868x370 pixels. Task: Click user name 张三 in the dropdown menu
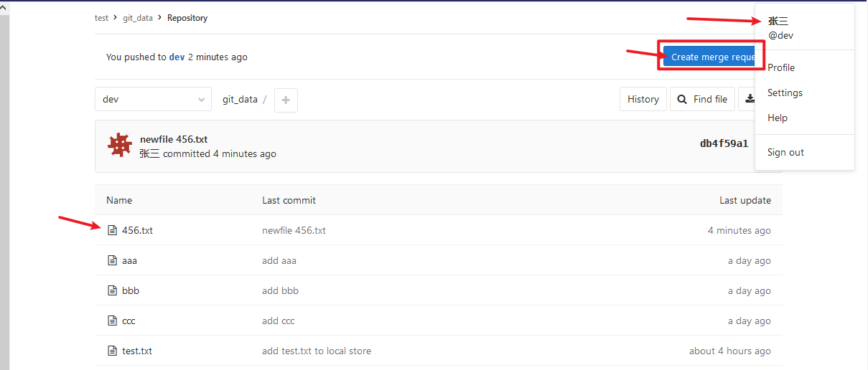tap(778, 22)
